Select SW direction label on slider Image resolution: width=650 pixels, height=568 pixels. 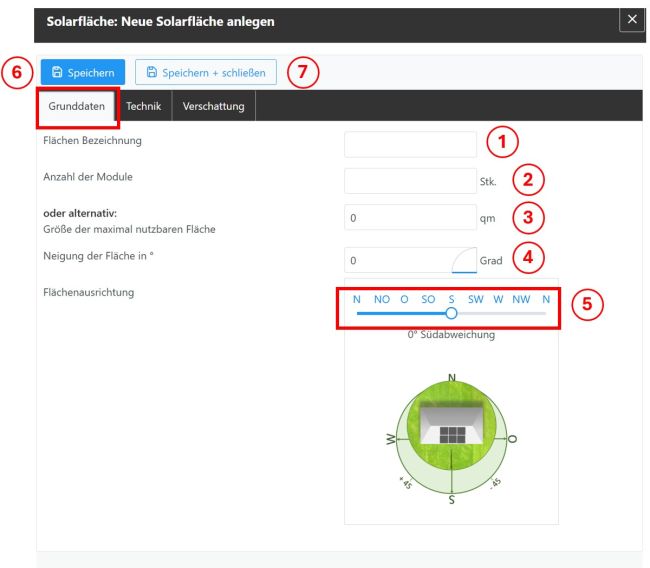click(x=475, y=299)
